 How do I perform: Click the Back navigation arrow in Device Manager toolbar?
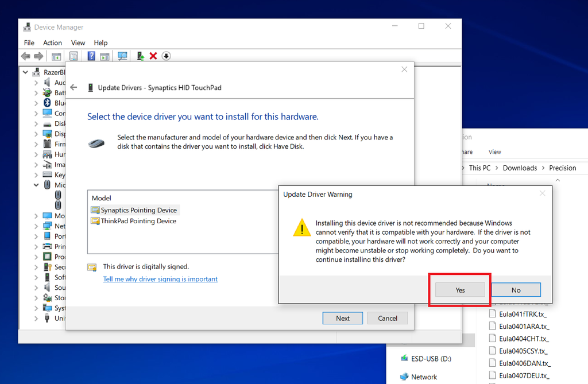click(25, 56)
